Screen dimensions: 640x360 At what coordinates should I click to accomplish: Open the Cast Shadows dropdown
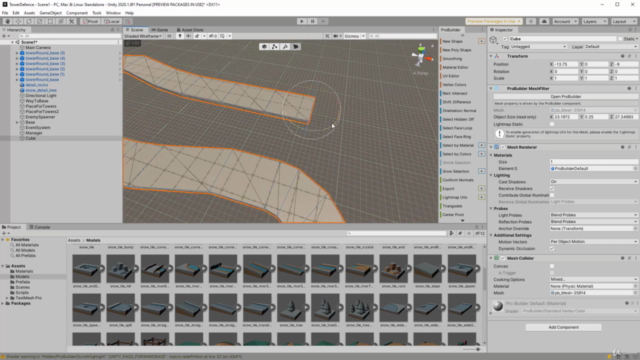[x=593, y=182]
